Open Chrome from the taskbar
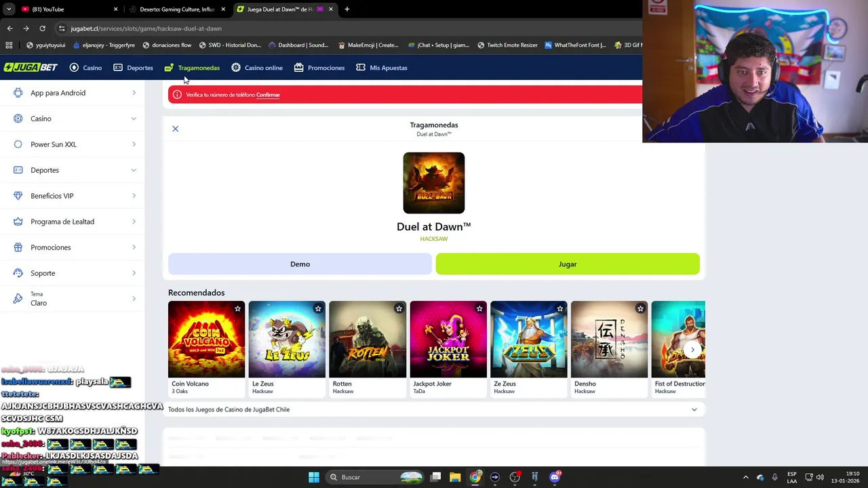 click(475, 477)
